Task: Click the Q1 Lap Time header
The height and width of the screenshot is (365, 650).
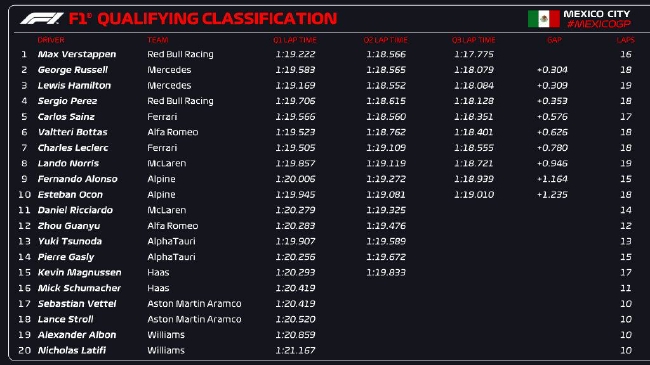Action: (295, 40)
